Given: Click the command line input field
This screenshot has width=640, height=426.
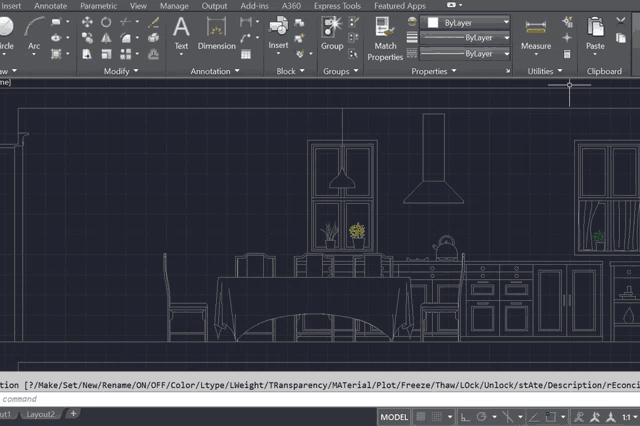Looking at the screenshot, I should pyautogui.click(x=320, y=399).
